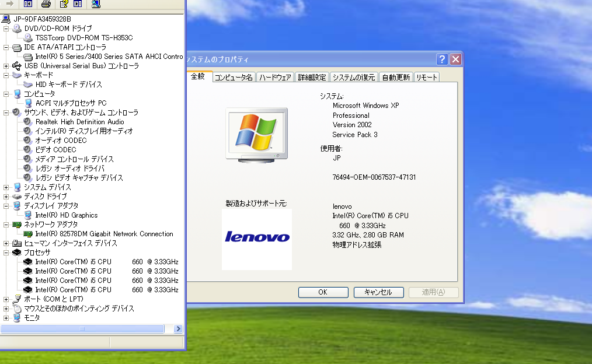
Task: Collapse the DVD/CD-ROM ドライブ node
Action: coord(6,29)
